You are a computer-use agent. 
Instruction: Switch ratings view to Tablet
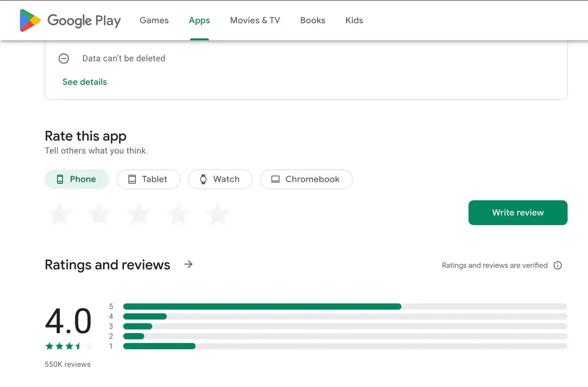(x=148, y=179)
